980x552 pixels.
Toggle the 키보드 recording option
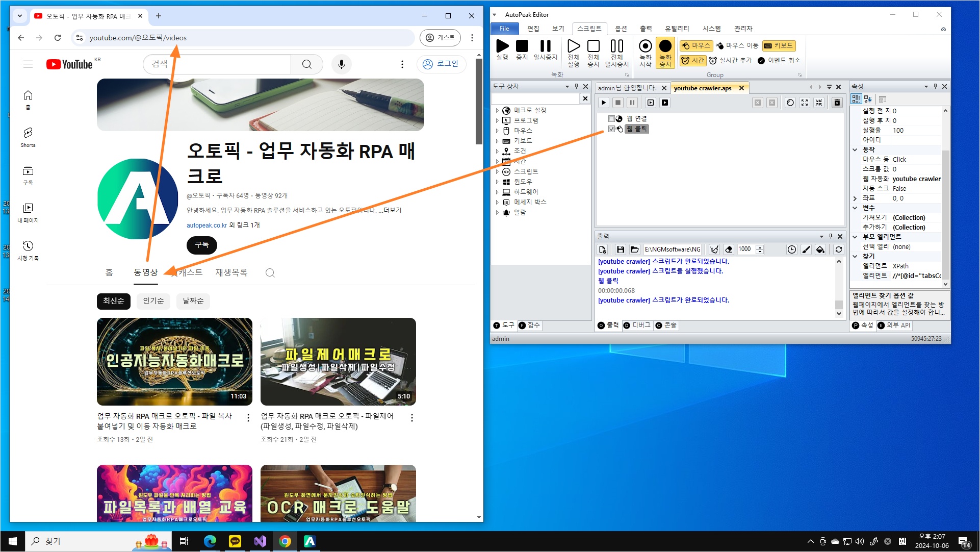point(778,46)
